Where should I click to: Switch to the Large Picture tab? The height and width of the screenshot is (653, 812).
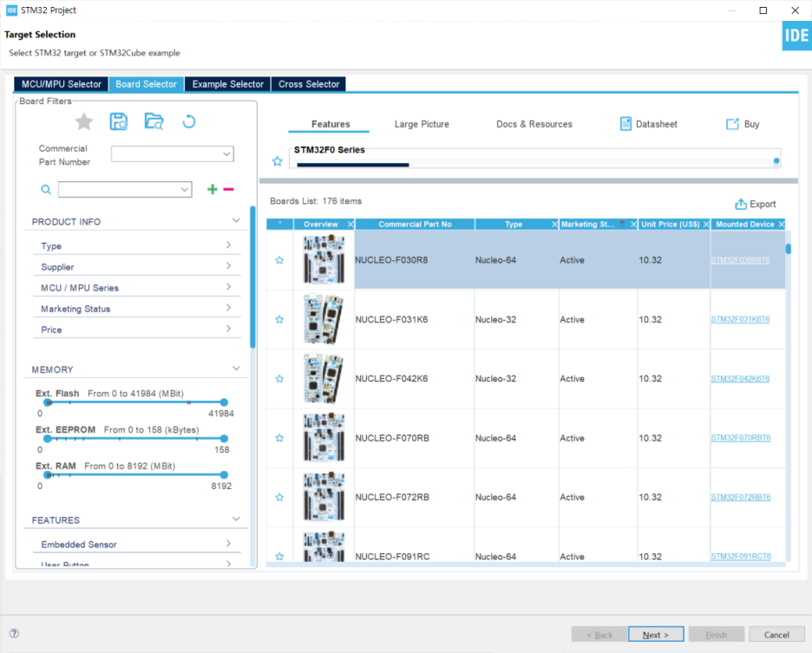point(422,124)
